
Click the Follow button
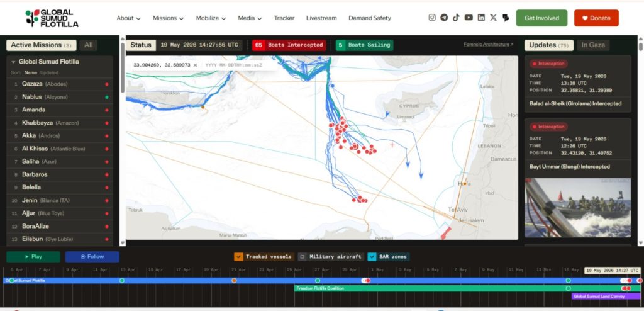[92, 257]
